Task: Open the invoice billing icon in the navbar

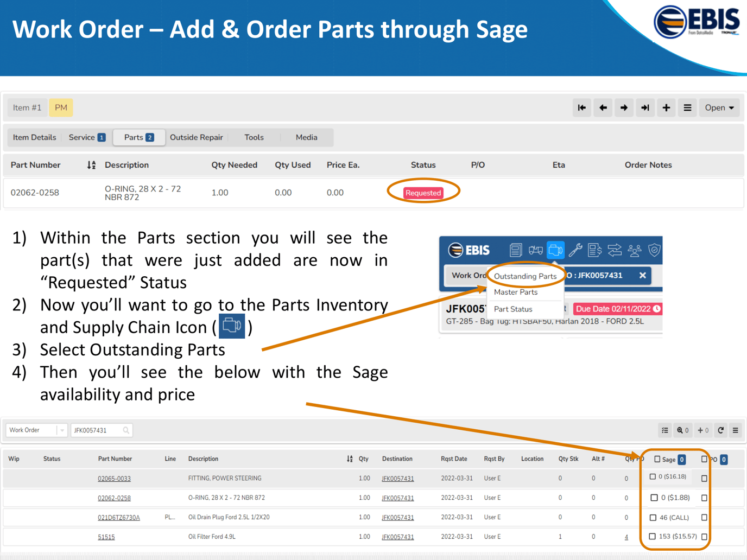Action: pos(594,250)
